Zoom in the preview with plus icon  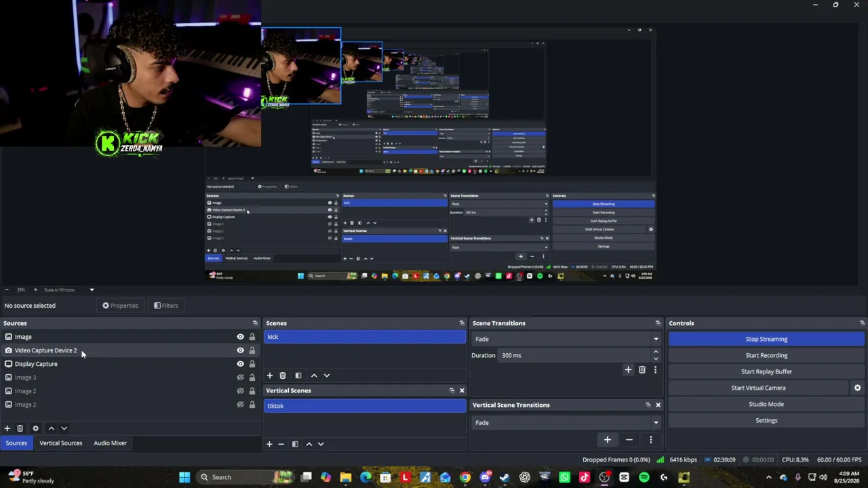(35, 290)
